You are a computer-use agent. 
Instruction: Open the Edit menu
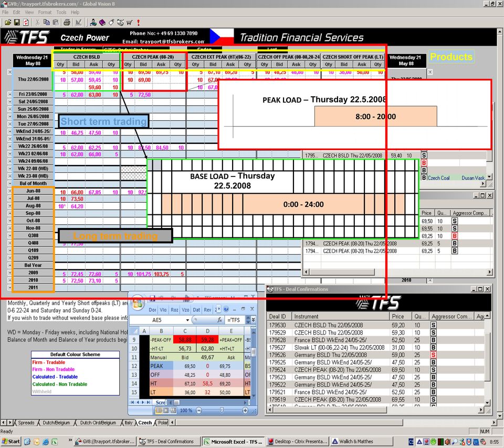tap(16, 12)
